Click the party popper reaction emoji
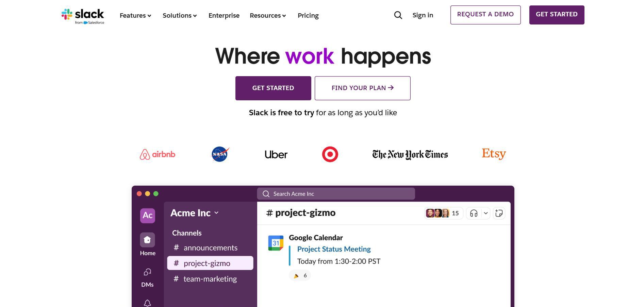 296,276
